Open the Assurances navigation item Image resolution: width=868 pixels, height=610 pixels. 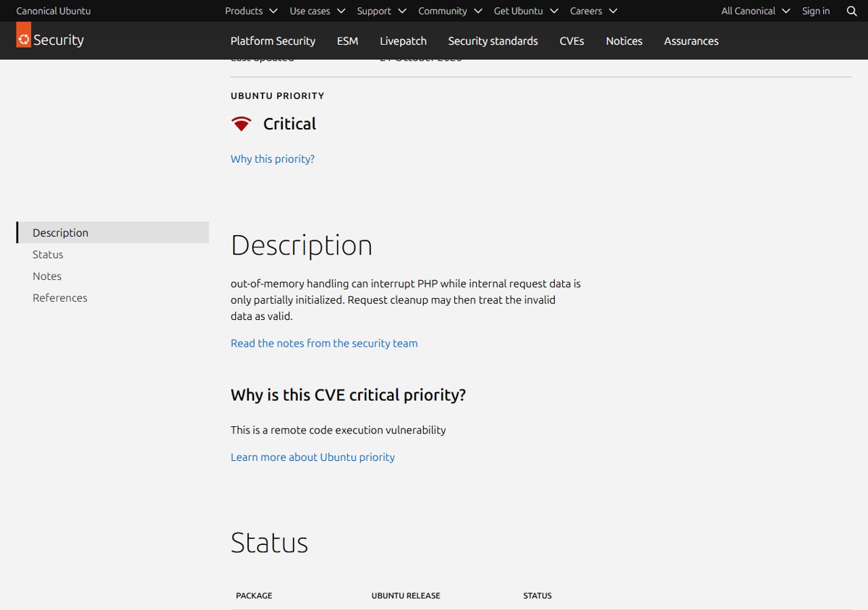click(692, 41)
